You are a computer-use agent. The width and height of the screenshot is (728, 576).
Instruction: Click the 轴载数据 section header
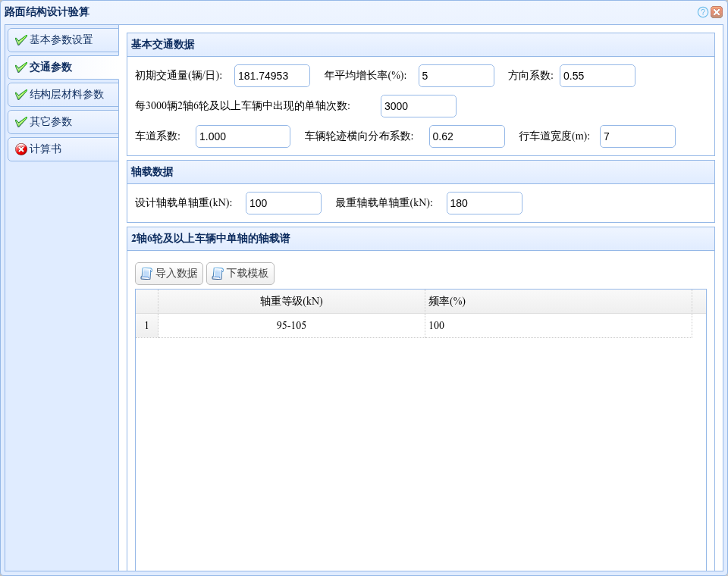point(421,172)
